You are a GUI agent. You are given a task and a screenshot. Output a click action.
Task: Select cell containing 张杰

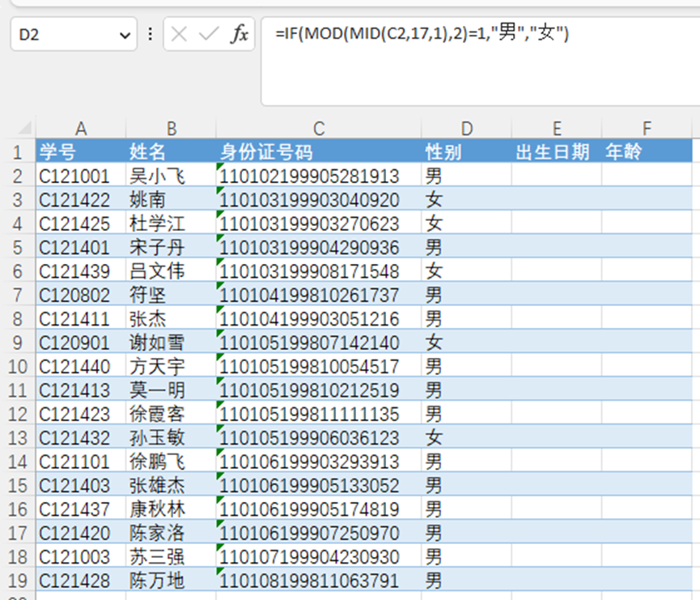point(171,318)
